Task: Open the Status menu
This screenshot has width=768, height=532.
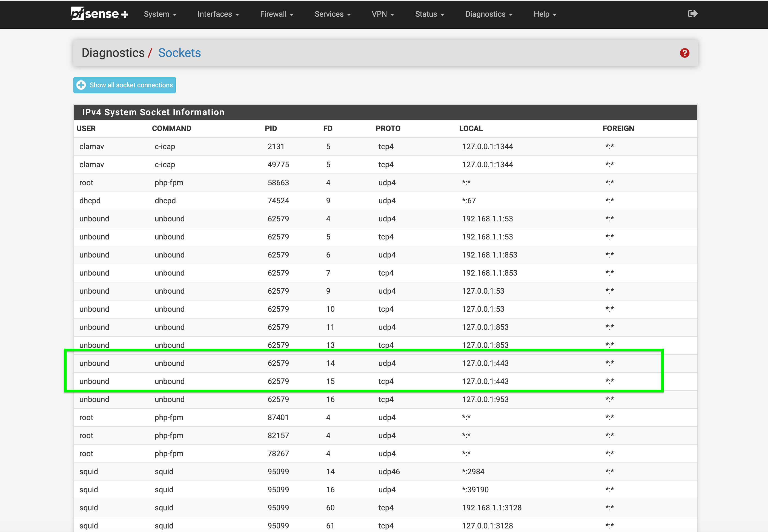Action: click(x=429, y=14)
